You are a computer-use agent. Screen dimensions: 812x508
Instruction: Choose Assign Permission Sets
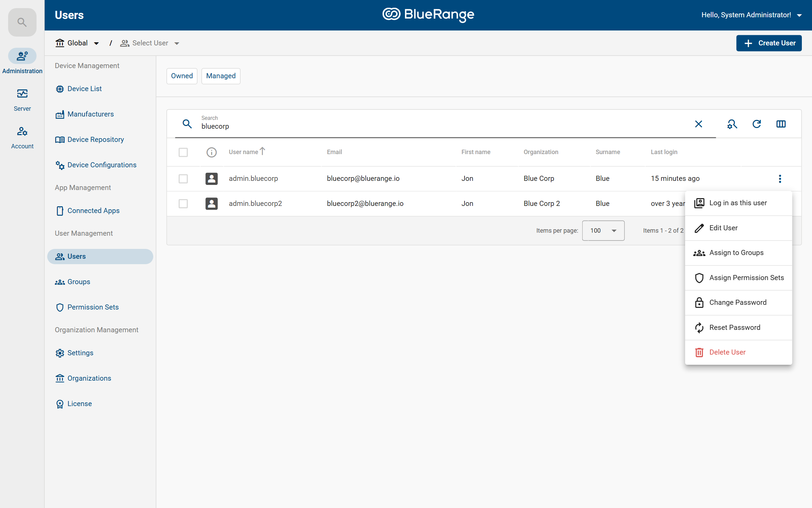tap(738, 278)
